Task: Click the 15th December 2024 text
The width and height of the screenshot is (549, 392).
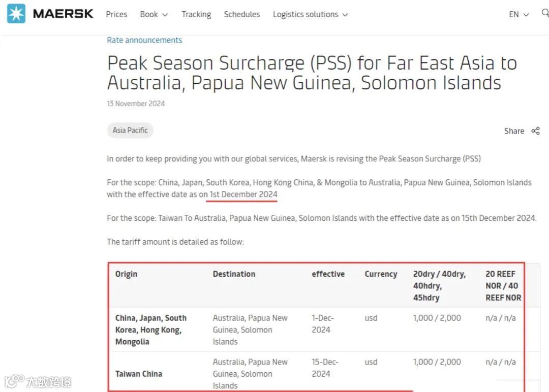Action: click(498, 218)
